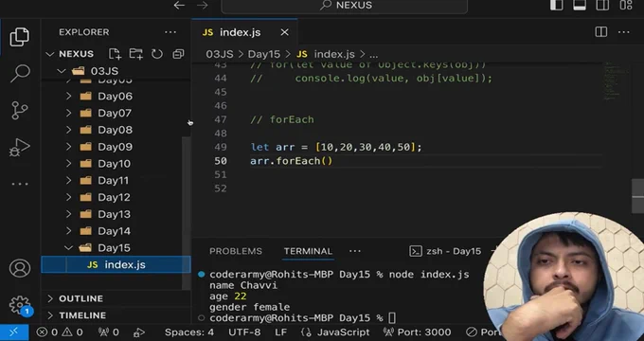Open terminal panel more views ellipsis

point(355,251)
